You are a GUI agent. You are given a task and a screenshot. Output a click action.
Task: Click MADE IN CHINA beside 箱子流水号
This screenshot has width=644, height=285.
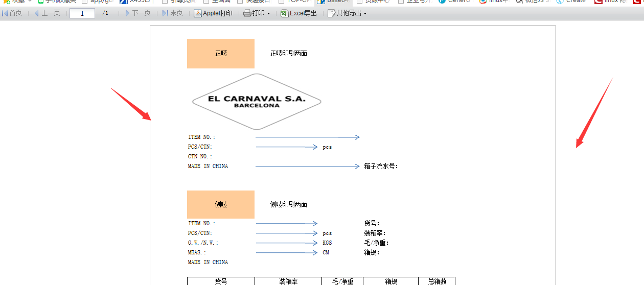(x=208, y=166)
